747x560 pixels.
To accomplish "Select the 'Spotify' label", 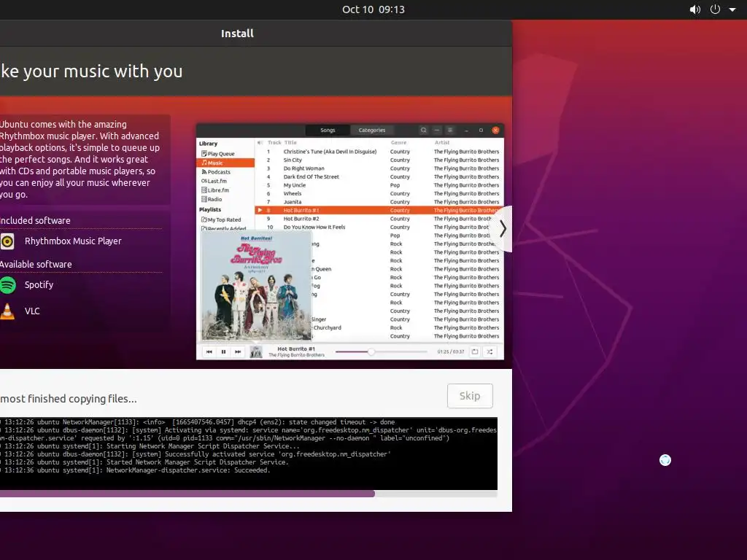I will [39, 285].
